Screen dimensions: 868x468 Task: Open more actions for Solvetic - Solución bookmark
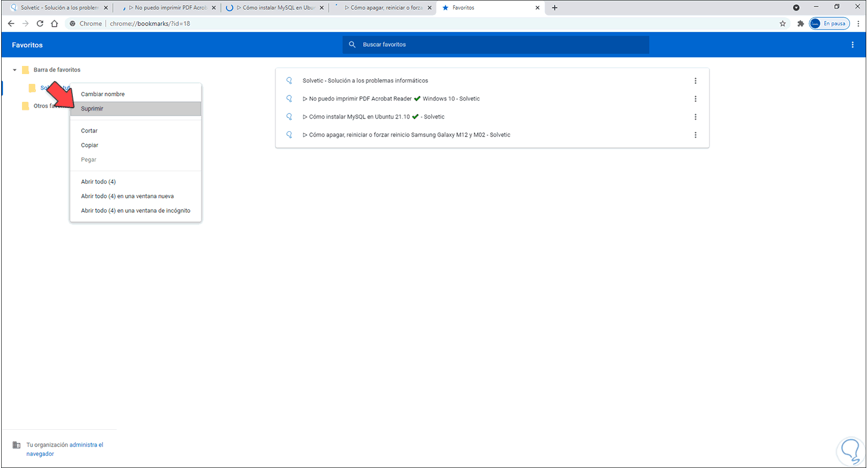(x=696, y=81)
